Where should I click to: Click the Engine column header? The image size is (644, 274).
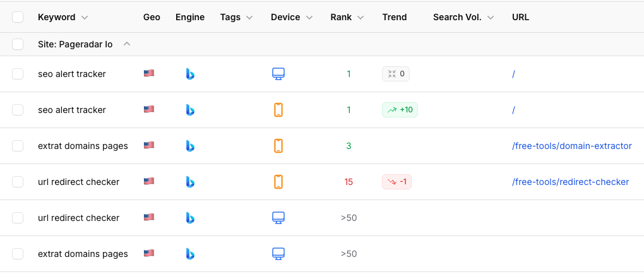[190, 17]
